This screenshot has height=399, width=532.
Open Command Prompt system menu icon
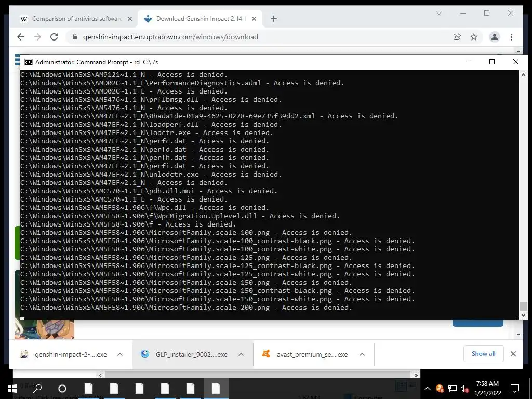coord(29,62)
